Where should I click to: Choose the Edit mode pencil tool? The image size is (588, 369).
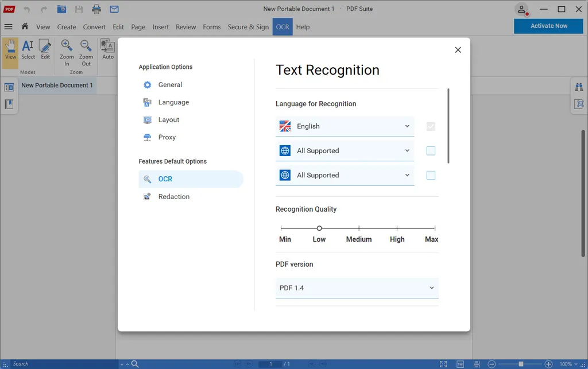tap(45, 50)
